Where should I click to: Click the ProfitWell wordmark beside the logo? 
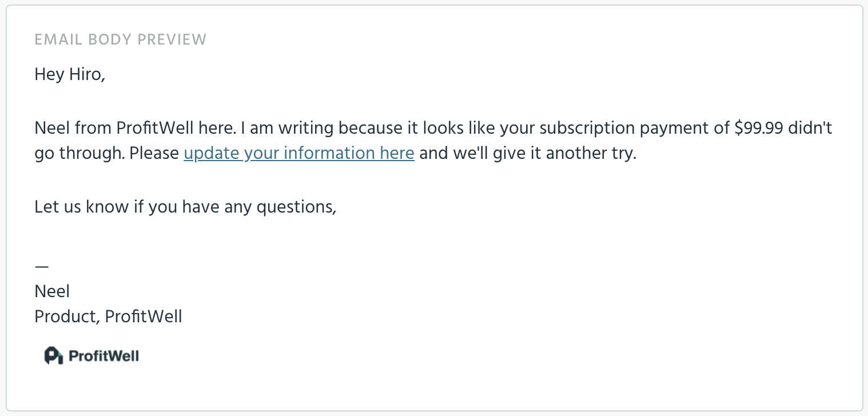click(103, 356)
